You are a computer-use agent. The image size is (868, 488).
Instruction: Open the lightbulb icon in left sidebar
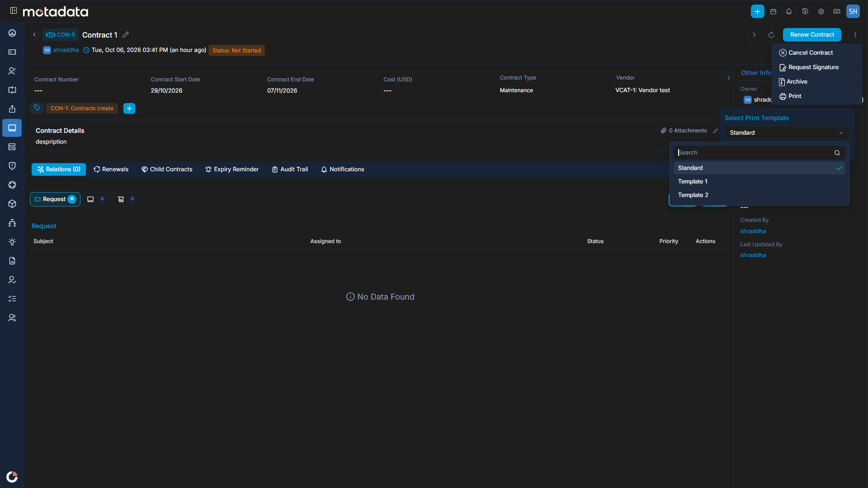pyautogui.click(x=12, y=242)
